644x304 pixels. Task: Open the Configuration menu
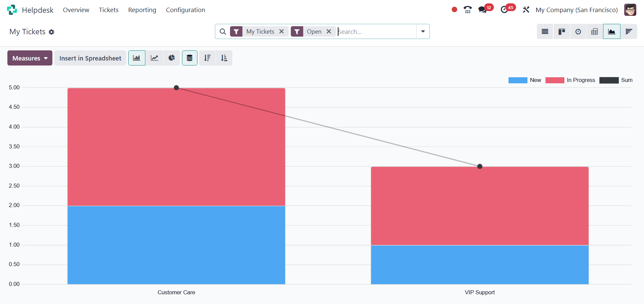[x=186, y=10]
